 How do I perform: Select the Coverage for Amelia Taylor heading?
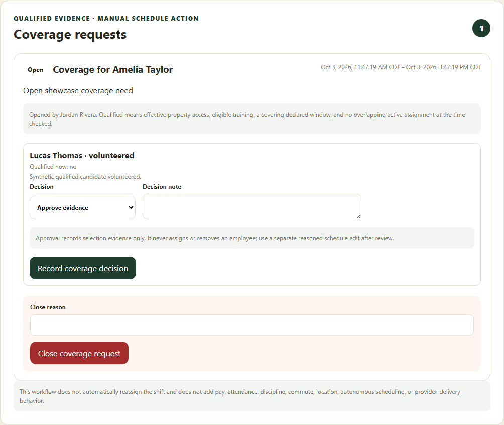pos(113,69)
